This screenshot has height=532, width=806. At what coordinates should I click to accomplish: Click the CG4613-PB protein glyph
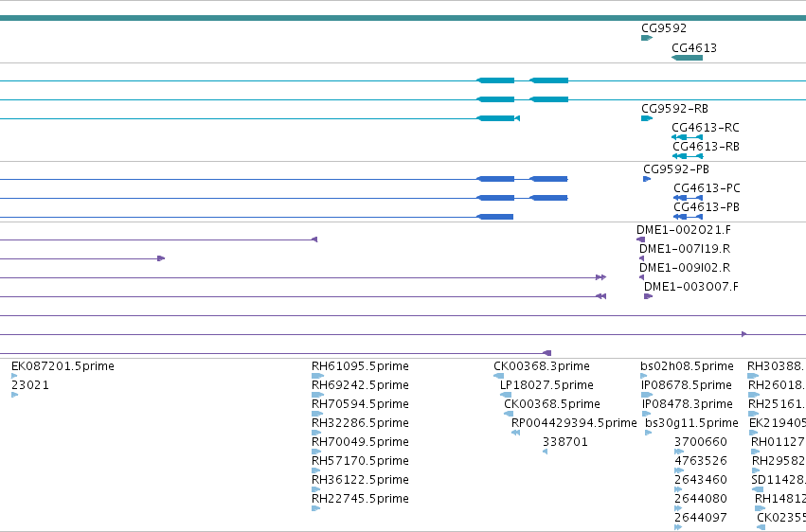(x=688, y=217)
